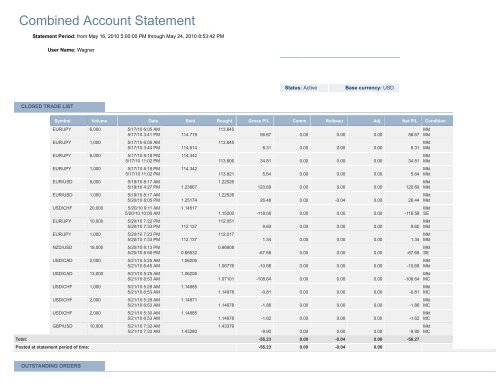Click the Volume column header
500x386 pixels.
coord(99,121)
